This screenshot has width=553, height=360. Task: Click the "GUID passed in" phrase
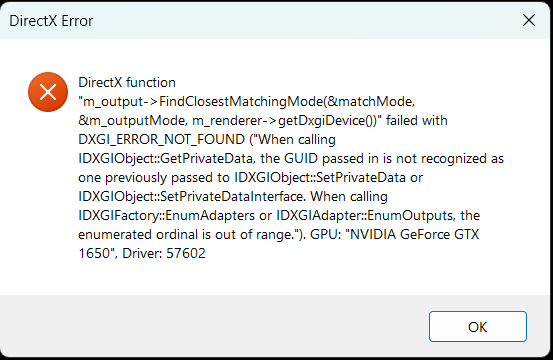[332, 159]
